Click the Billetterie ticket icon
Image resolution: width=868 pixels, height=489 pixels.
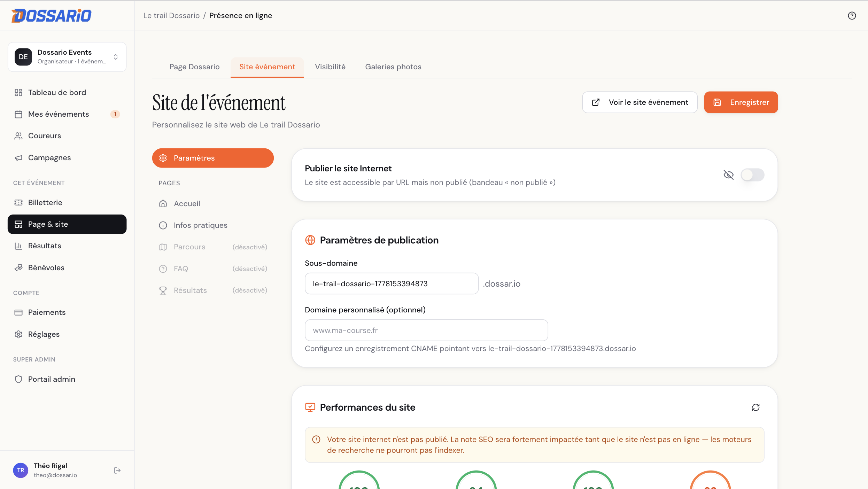[x=18, y=202]
